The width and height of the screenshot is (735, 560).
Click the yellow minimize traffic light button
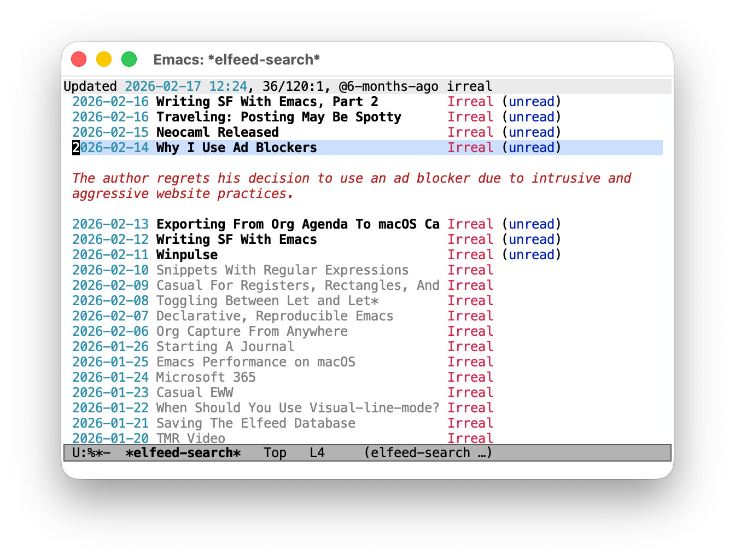[x=104, y=59]
